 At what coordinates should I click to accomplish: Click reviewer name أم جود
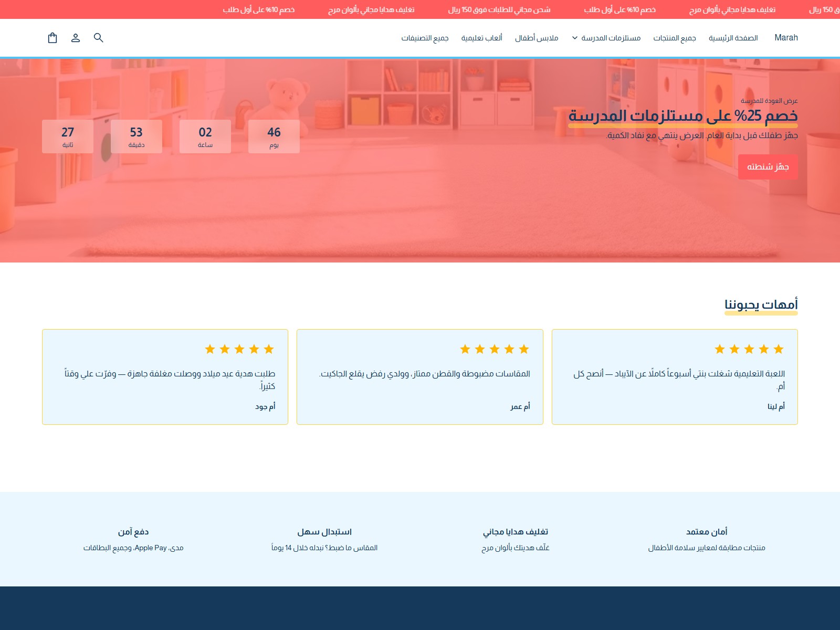tap(266, 406)
